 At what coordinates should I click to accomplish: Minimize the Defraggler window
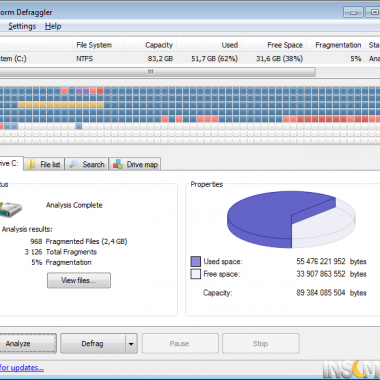pos(354,12)
